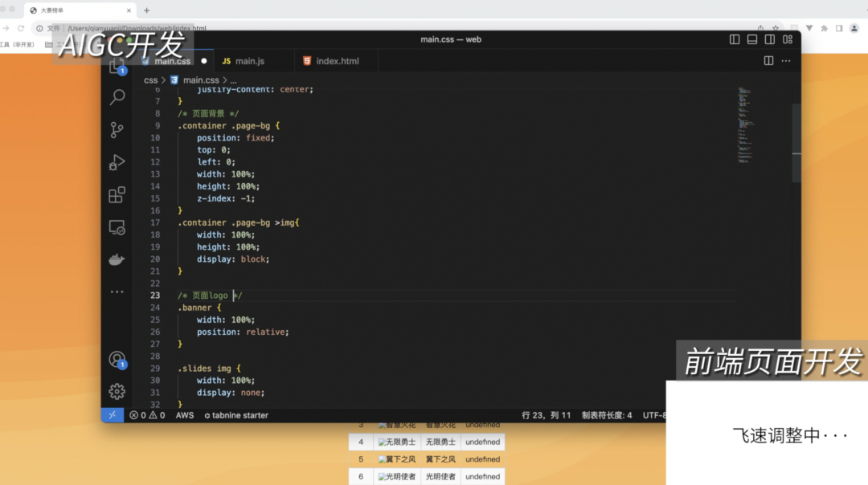Click the unsaved dot on main.css tab
868x485 pixels.
pyautogui.click(x=203, y=61)
